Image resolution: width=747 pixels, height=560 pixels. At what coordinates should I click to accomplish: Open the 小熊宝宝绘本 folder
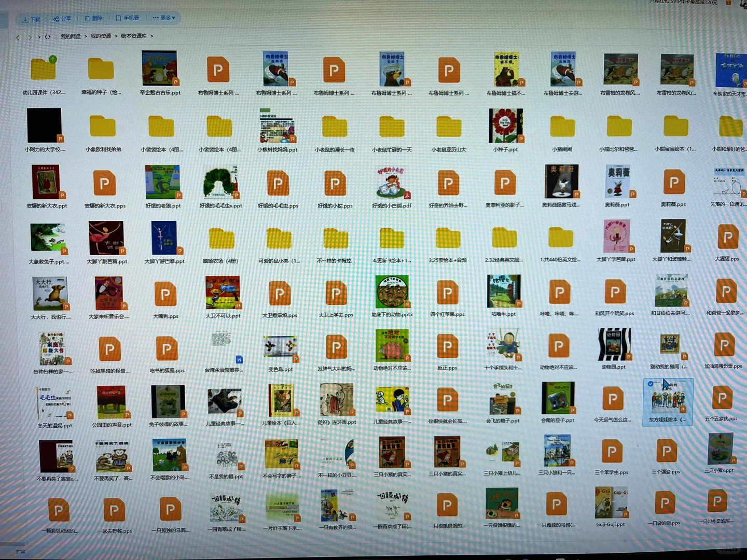pyautogui.click(x=676, y=126)
